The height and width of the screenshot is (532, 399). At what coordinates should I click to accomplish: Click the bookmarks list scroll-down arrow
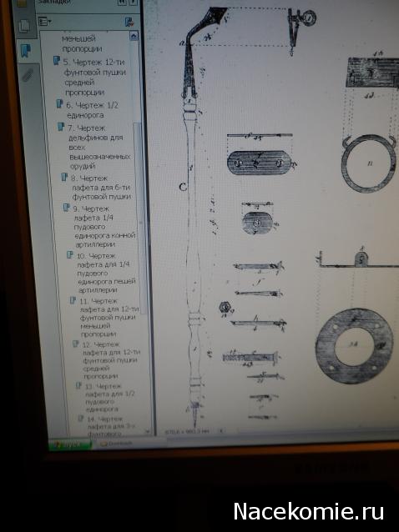(x=148, y=431)
